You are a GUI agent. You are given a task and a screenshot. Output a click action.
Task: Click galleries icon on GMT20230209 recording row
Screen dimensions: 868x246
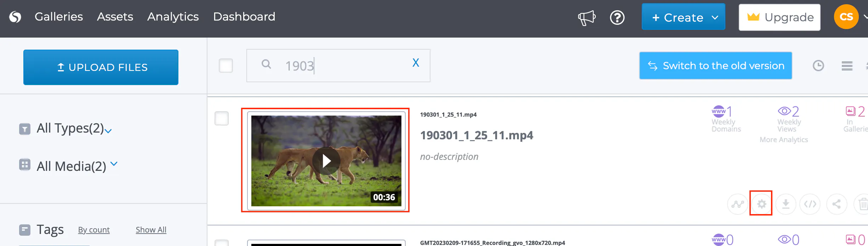point(850,240)
